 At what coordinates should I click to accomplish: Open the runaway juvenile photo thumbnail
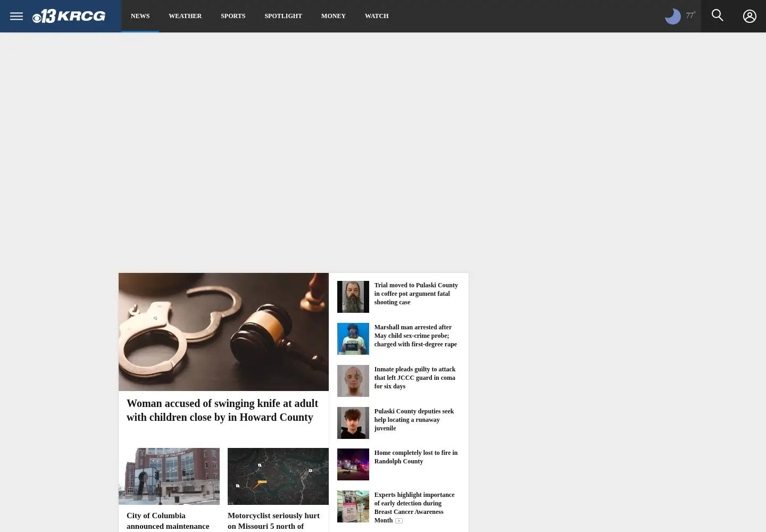353,423
